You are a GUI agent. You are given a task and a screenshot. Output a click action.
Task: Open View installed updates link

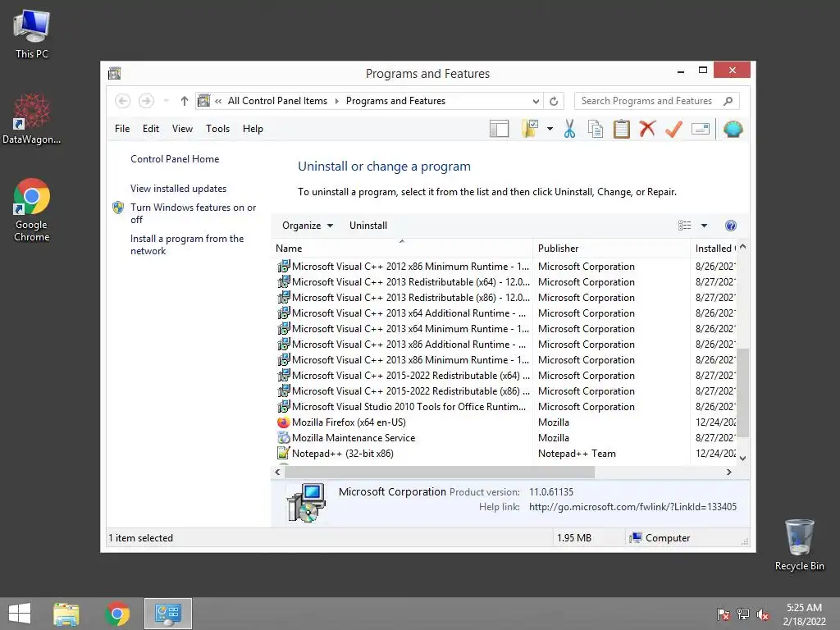pos(178,189)
